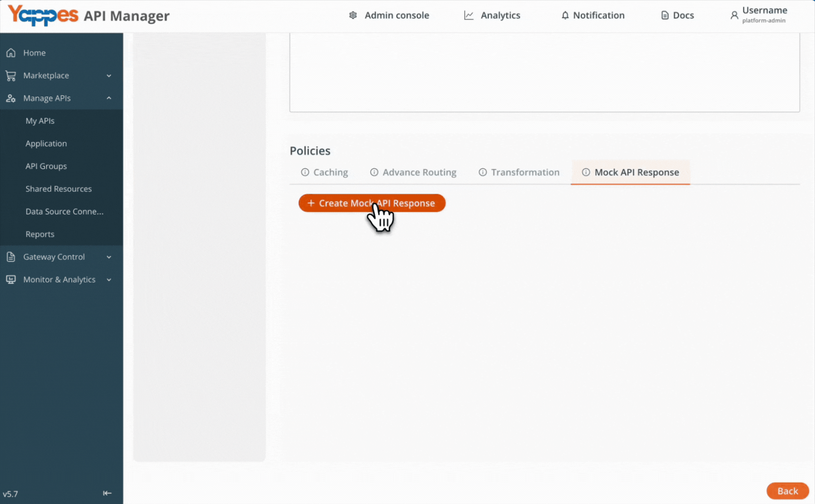
Task: Switch to the Caching tab
Action: [x=324, y=172]
